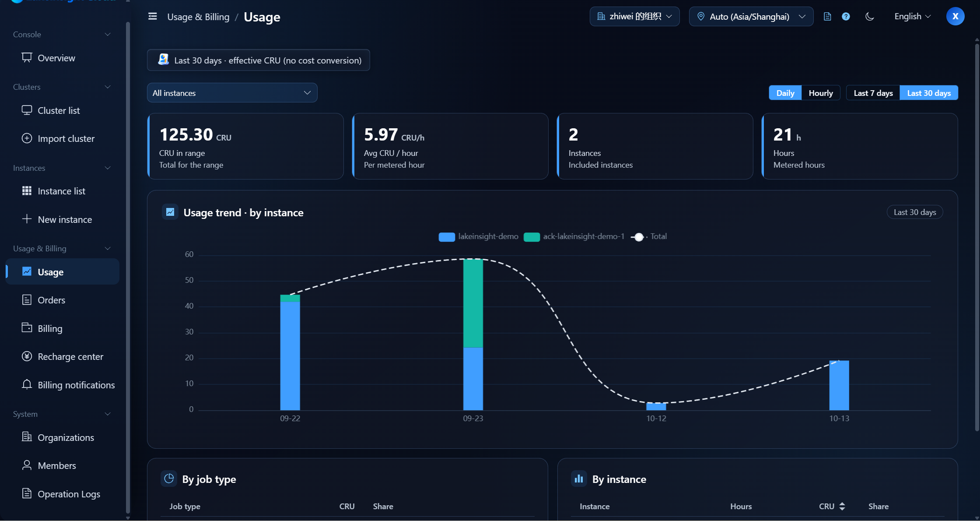Collapse the Usage & Billing sidebar section
Viewport: 980px width, 521px height.
[108, 249]
